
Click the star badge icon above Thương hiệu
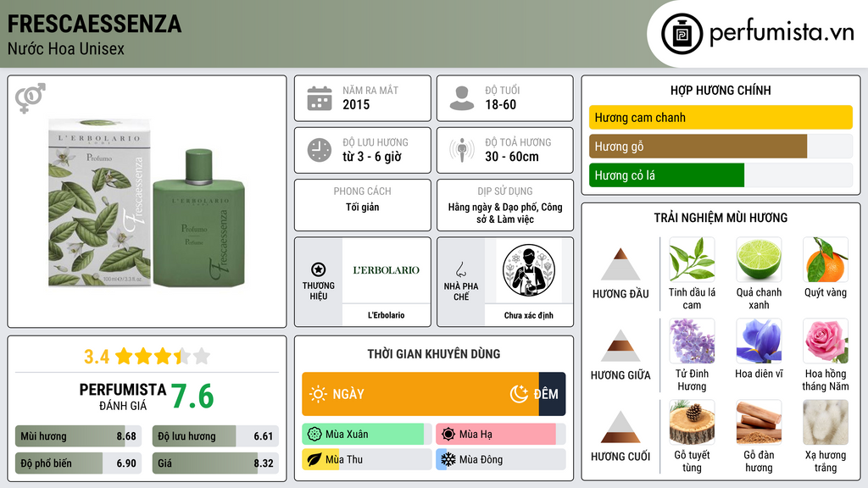click(x=319, y=269)
